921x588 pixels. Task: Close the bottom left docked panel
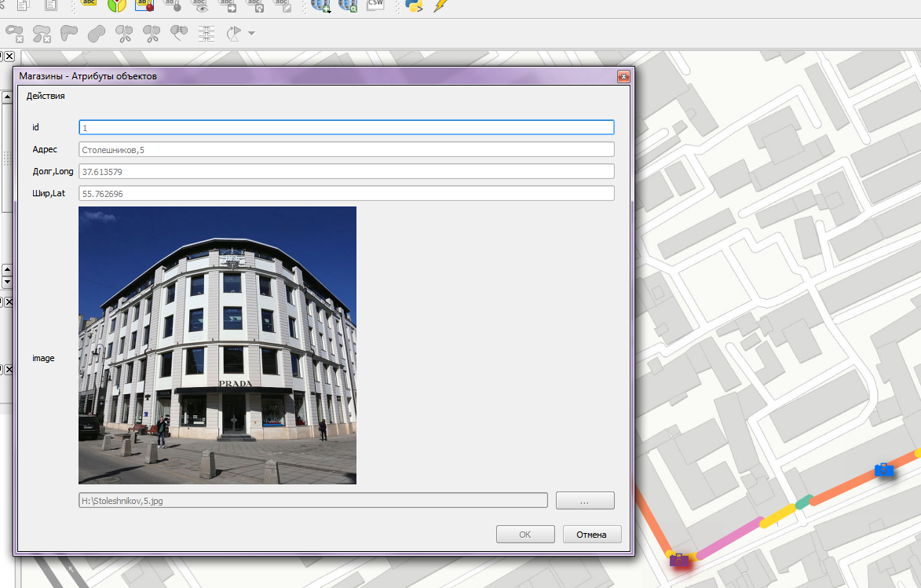click(9, 370)
